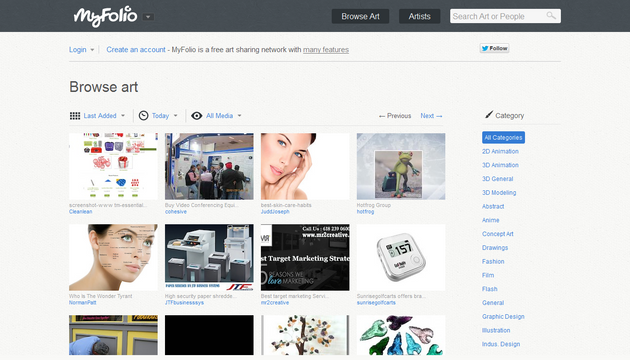Select the Graphic Design category
The image size is (630, 360).
pyautogui.click(x=503, y=317)
